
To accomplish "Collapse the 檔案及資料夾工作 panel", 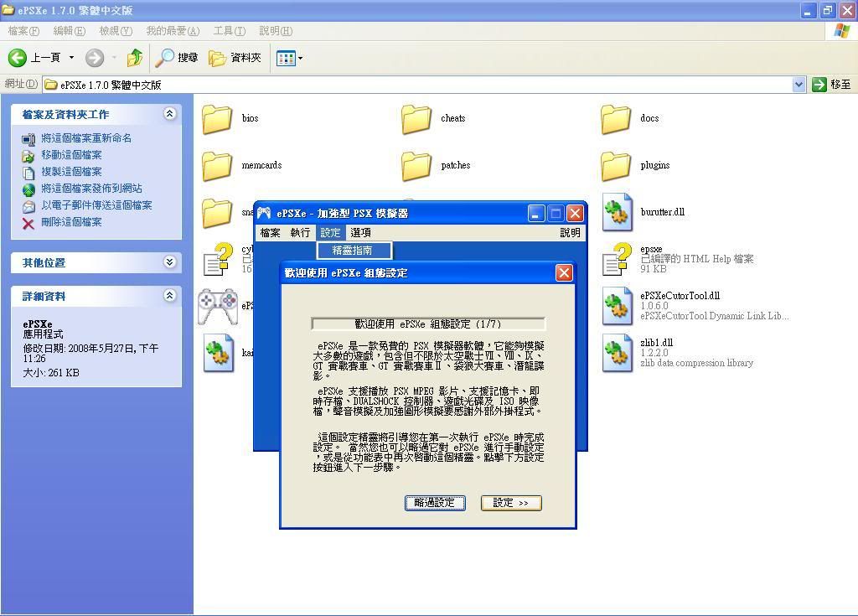I will pyautogui.click(x=169, y=113).
